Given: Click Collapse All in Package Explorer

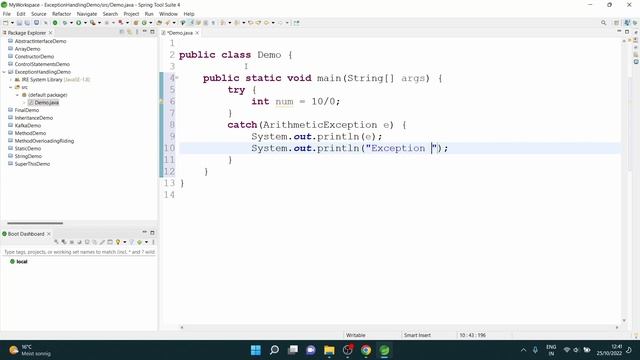Looking at the screenshot, I should [x=122, y=32].
